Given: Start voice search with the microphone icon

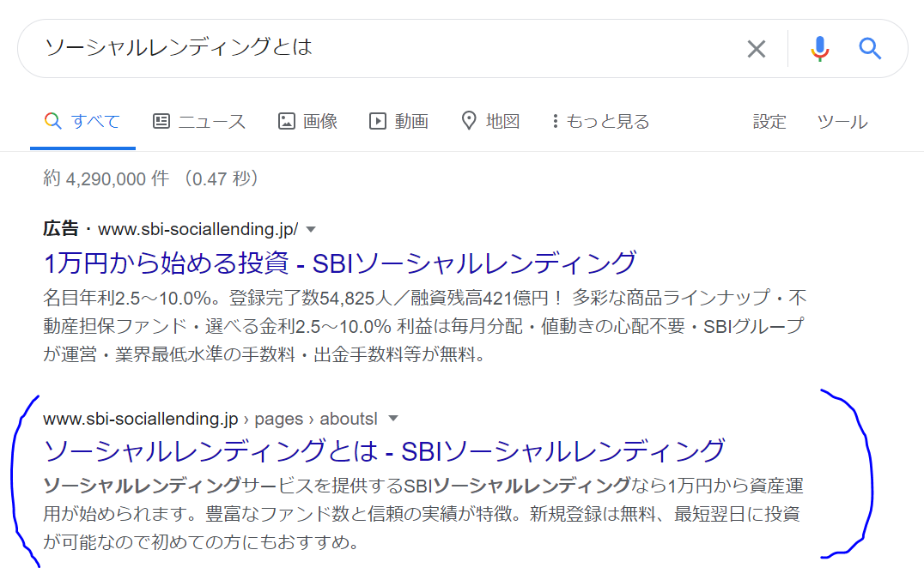Looking at the screenshot, I should 819,48.
